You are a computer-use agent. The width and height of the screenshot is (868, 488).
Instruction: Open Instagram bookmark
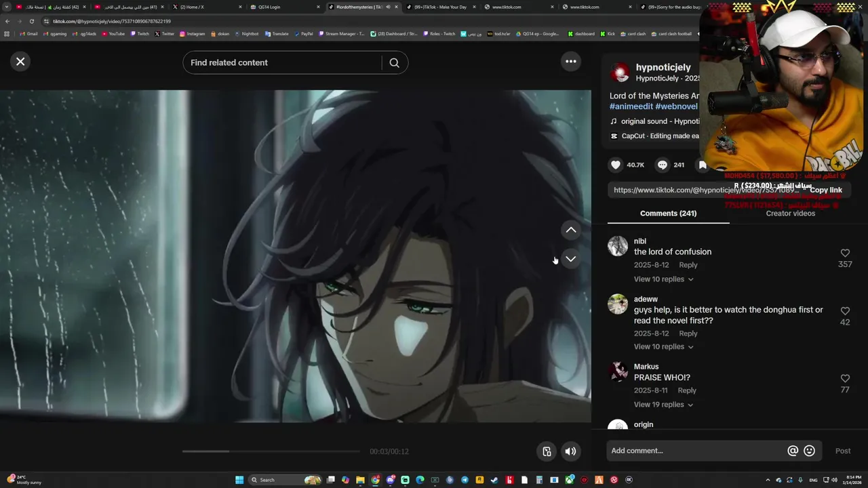pos(193,34)
